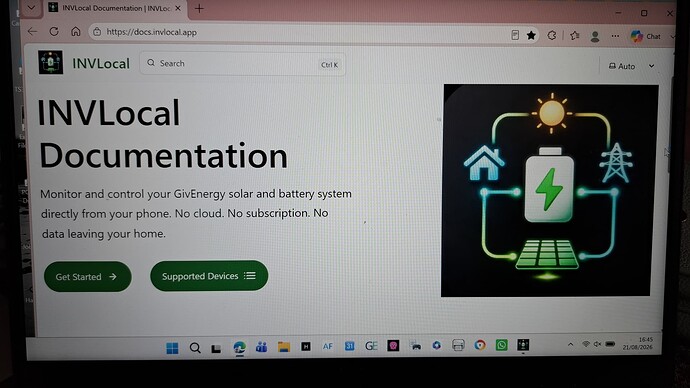Image resolution: width=690 pixels, height=388 pixels.
Task: Open the tab actions chevron menu
Action: 31,7
